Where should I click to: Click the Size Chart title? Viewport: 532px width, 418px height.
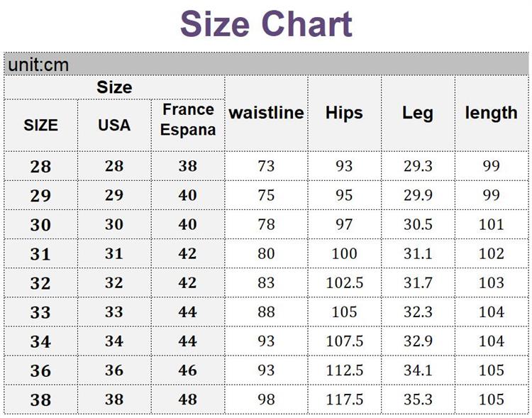[x=266, y=24]
